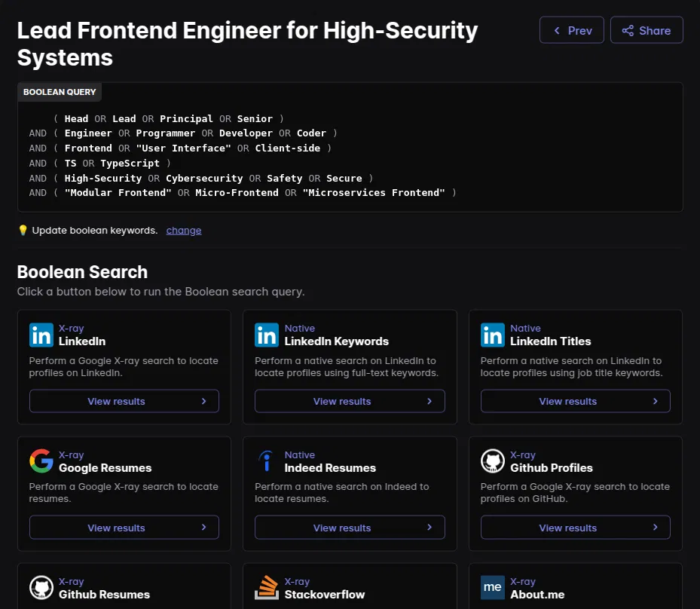
Task: Open the Prev page navigation
Action: pos(571,30)
